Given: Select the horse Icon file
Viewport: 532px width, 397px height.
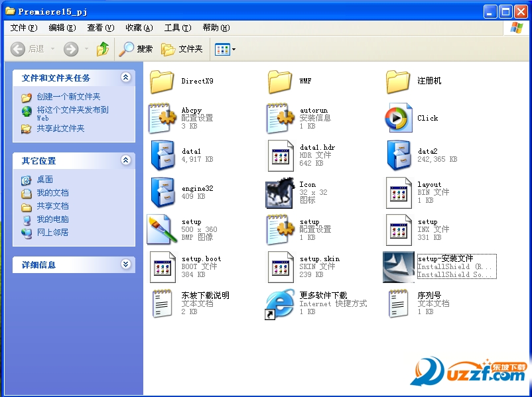Looking at the screenshot, I should point(279,193).
